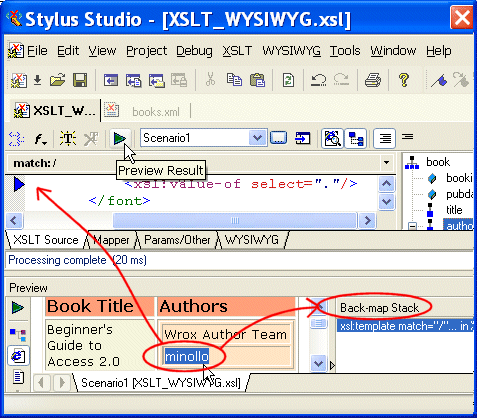The image size is (477, 418).
Task: Open the XSLT menu
Action: [x=237, y=51]
